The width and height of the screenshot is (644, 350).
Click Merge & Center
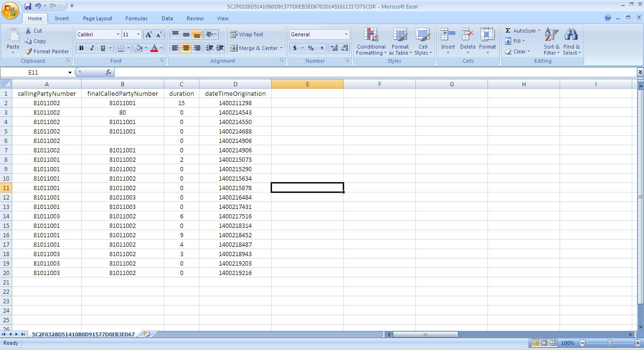pos(254,48)
